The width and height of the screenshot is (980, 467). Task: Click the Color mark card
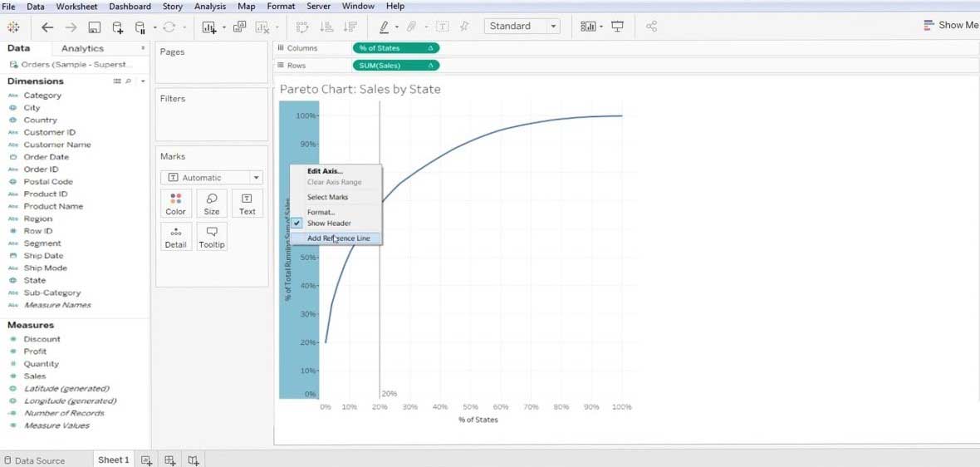point(175,204)
